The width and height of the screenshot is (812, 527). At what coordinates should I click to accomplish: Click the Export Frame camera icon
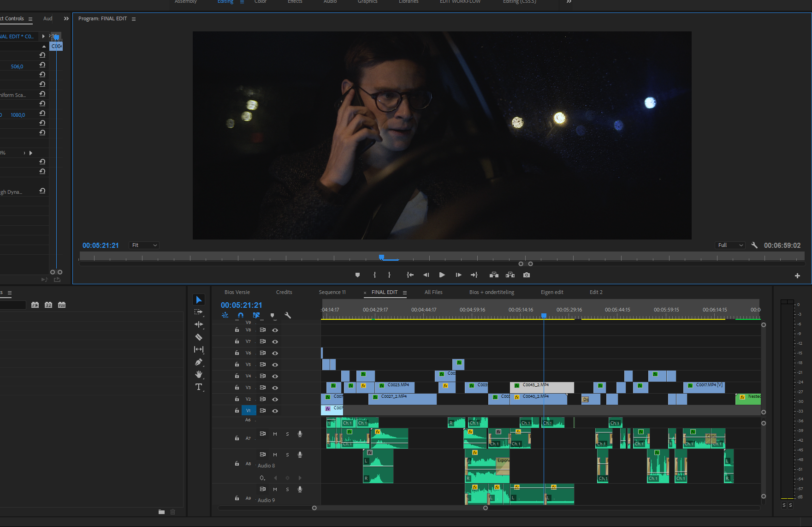tap(527, 275)
